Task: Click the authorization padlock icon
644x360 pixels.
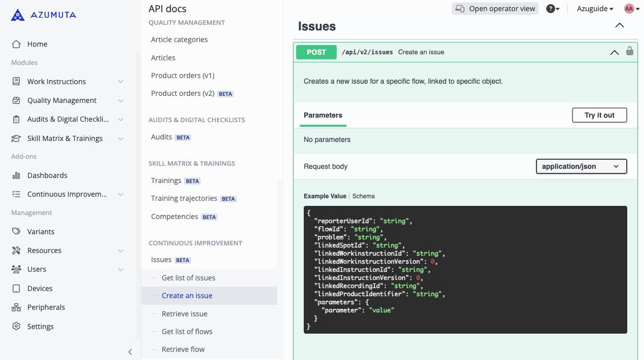Action: click(x=630, y=51)
